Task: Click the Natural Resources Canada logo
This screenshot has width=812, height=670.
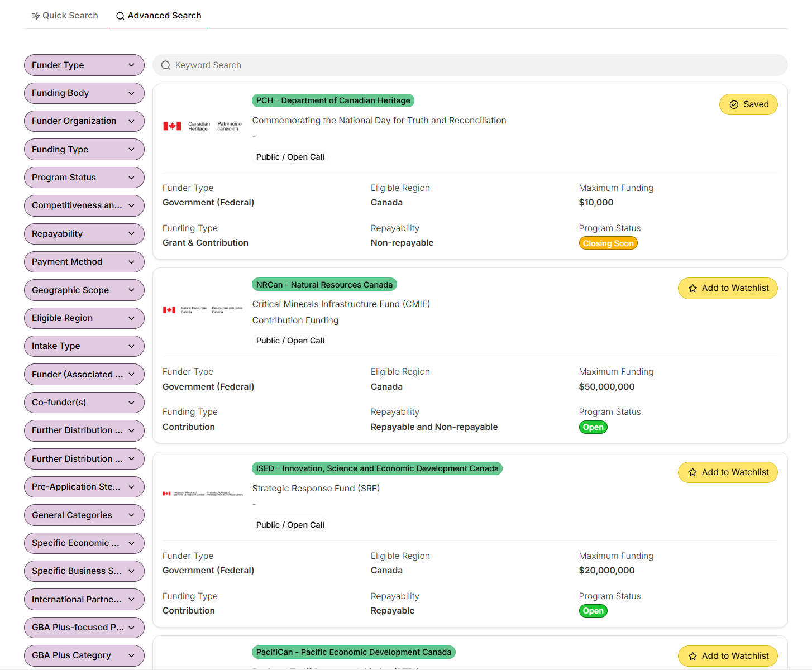Action: (203, 310)
